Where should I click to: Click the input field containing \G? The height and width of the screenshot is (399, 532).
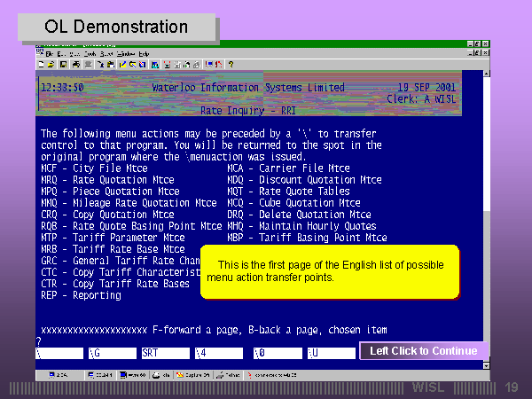pos(111,353)
